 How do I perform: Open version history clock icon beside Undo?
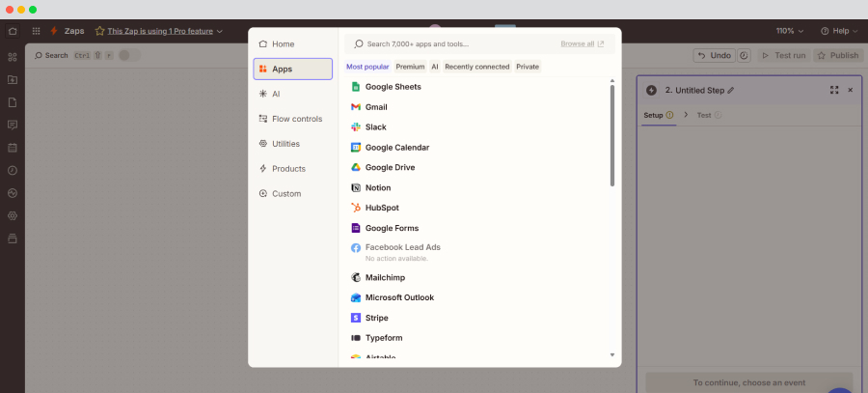click(x=744, y=55)
